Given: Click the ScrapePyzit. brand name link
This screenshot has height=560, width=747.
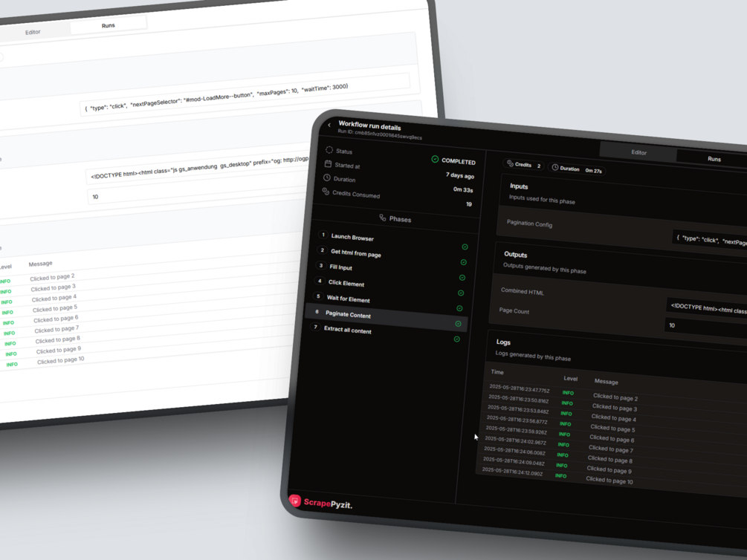Looking at the screenshot, I should [328, 504].
